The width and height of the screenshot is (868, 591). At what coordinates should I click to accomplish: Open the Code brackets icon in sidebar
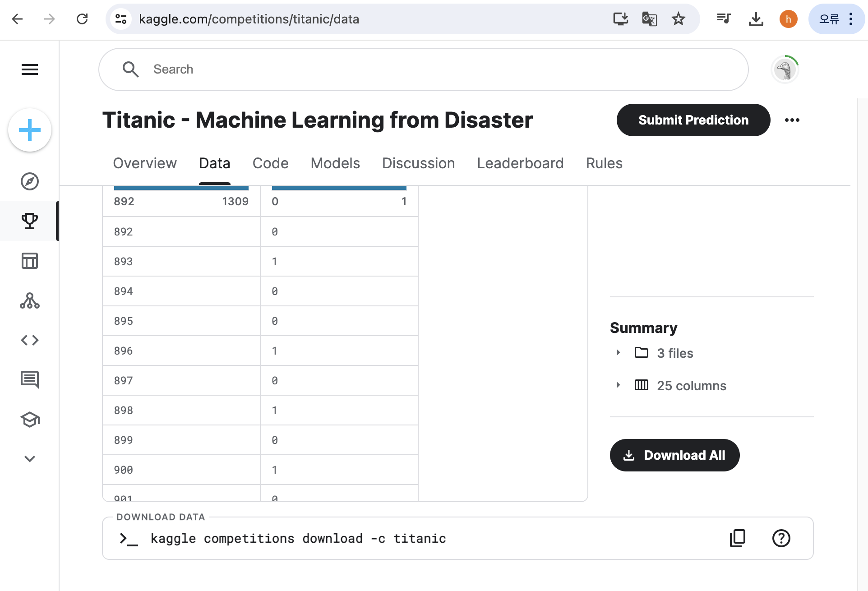coord(30,340)
